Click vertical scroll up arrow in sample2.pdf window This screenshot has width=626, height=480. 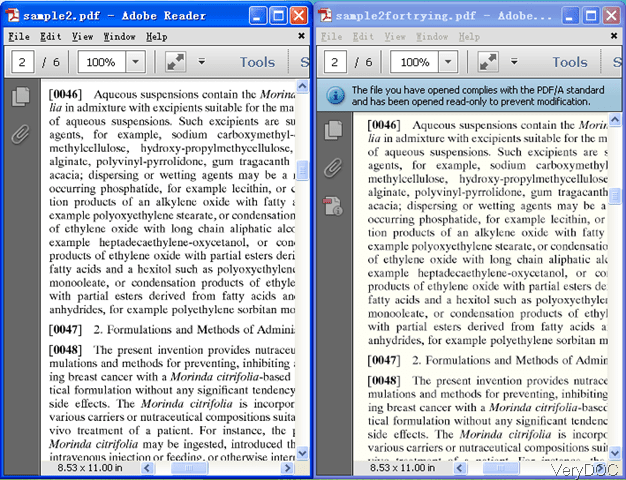[x=302, y=87]
